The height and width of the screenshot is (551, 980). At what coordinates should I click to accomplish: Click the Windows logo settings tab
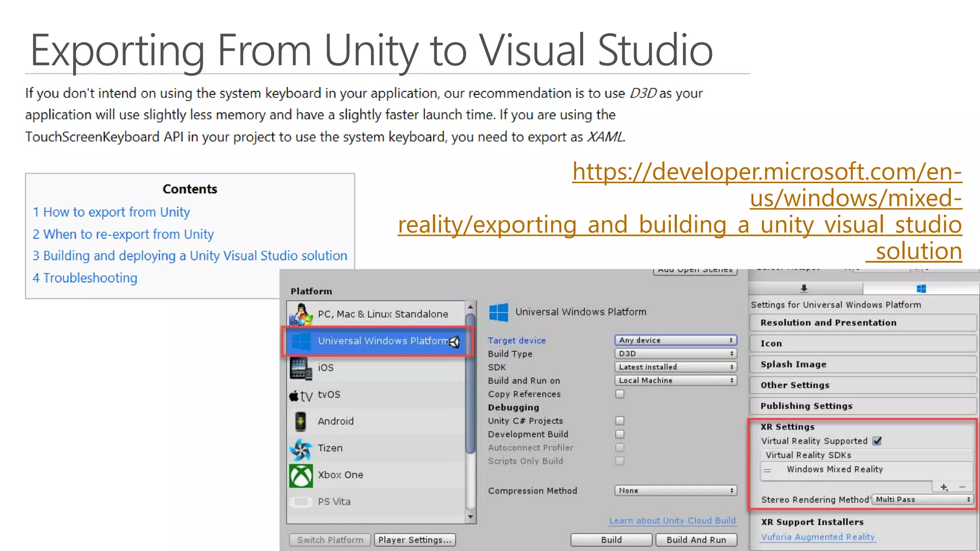click(x=921, y=288)
